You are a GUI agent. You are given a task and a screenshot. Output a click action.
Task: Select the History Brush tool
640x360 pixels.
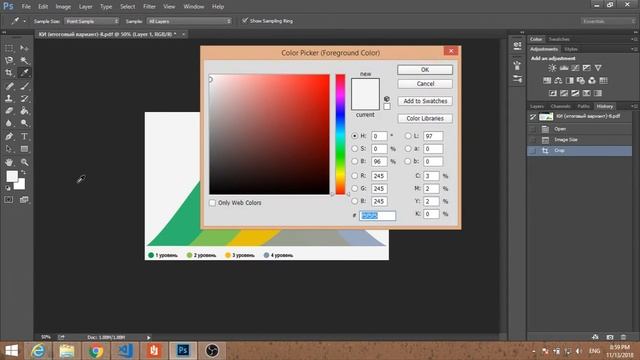point(24,98)
